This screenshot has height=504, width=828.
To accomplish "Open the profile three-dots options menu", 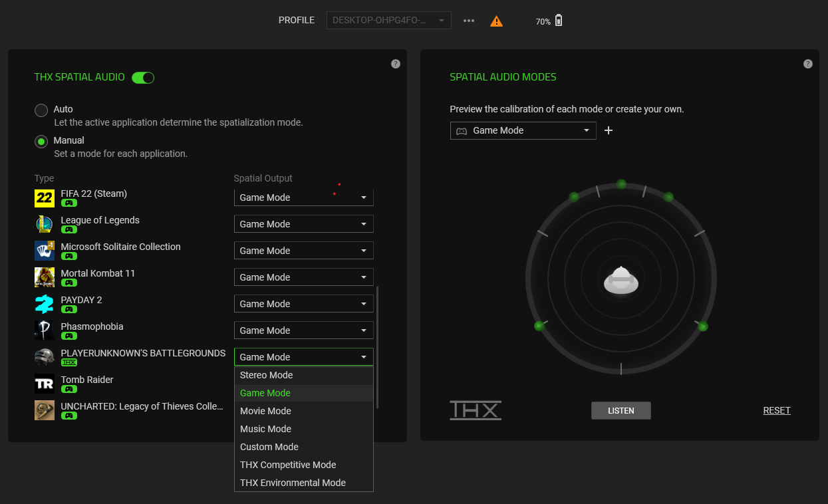I will pyautogui.click(x=469, y=21).
